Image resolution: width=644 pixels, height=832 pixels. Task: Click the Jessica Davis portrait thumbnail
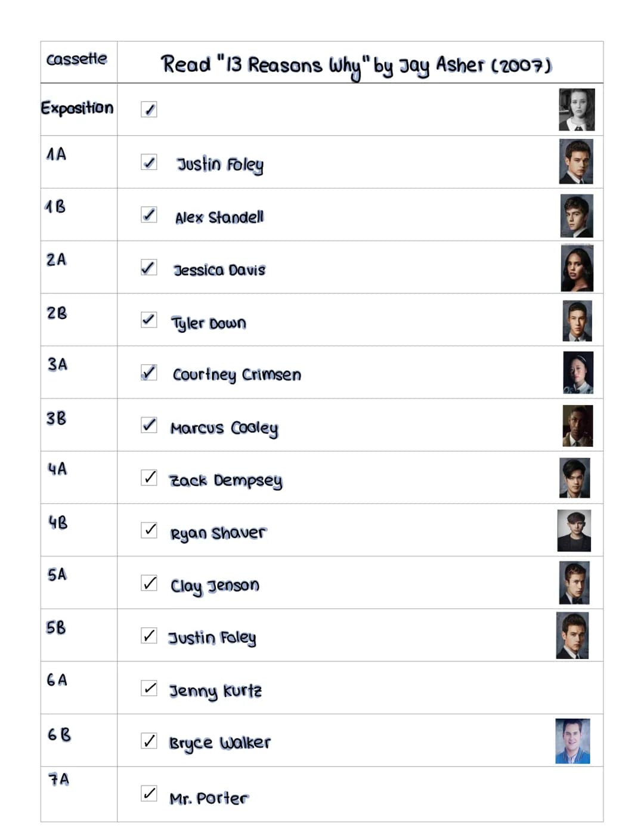click(577, 268)
